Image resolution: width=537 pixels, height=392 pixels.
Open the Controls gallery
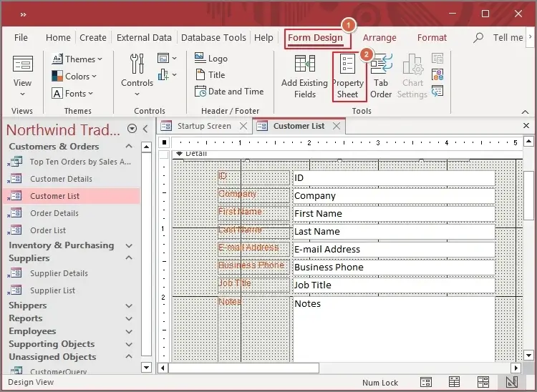click(137, 75)
